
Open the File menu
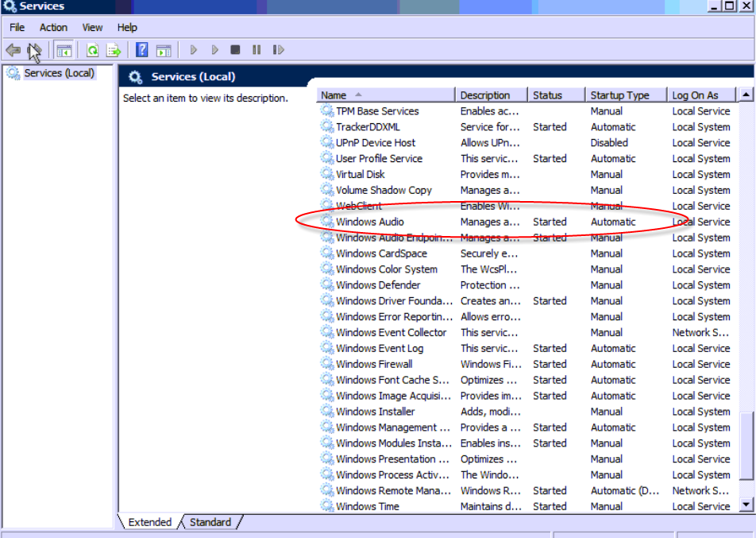coord(17,28)
